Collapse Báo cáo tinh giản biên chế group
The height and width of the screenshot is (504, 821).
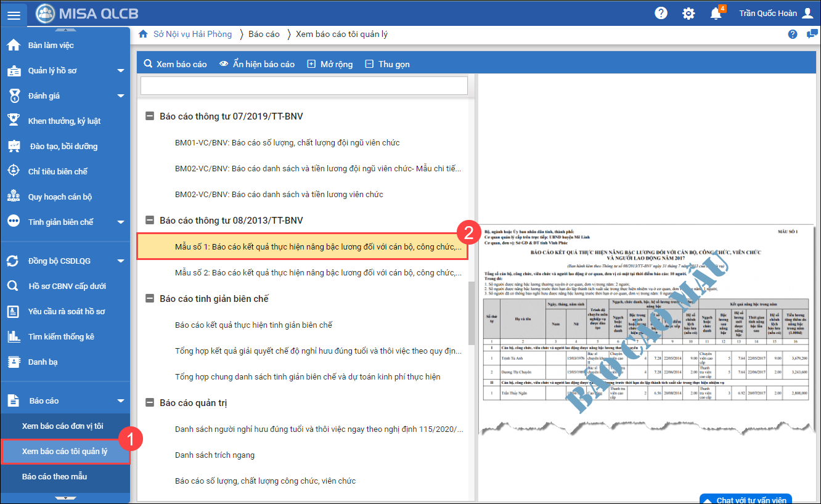tap(150, 299)
